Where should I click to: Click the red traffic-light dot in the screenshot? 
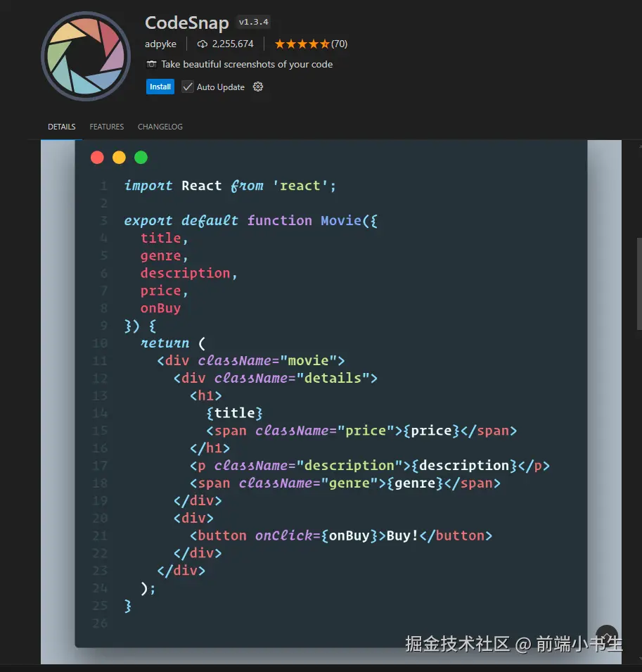(x=97, y=158)
